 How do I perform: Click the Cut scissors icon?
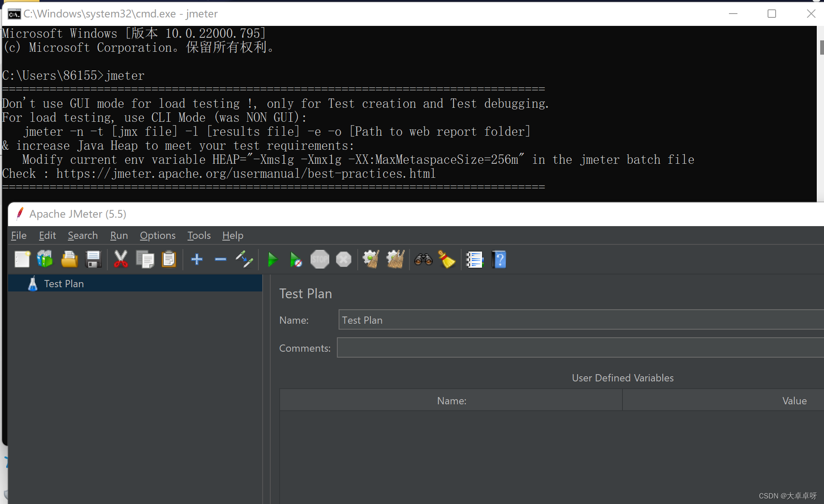121,259
